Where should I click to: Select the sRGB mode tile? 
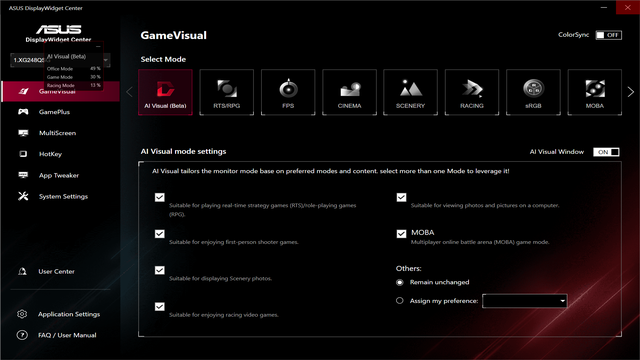533,92
